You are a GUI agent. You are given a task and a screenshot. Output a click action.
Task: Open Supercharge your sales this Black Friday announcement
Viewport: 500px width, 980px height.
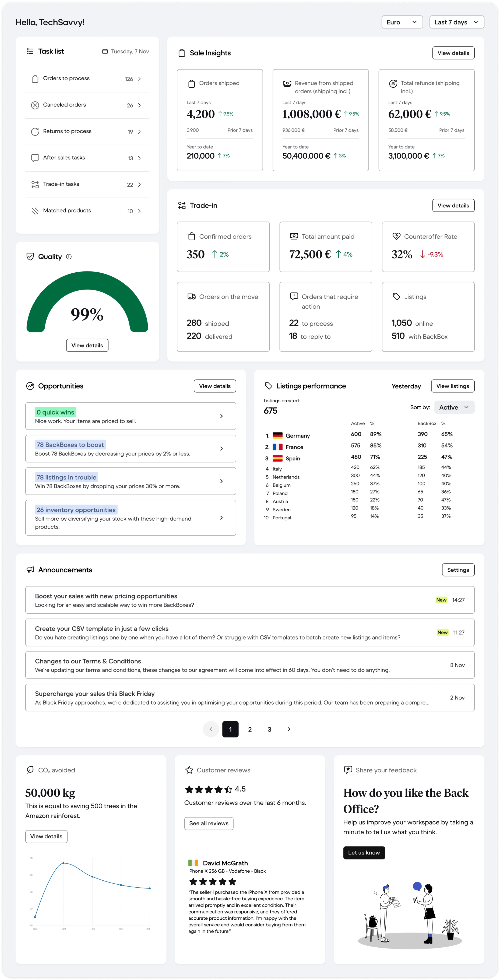(250, 697)
